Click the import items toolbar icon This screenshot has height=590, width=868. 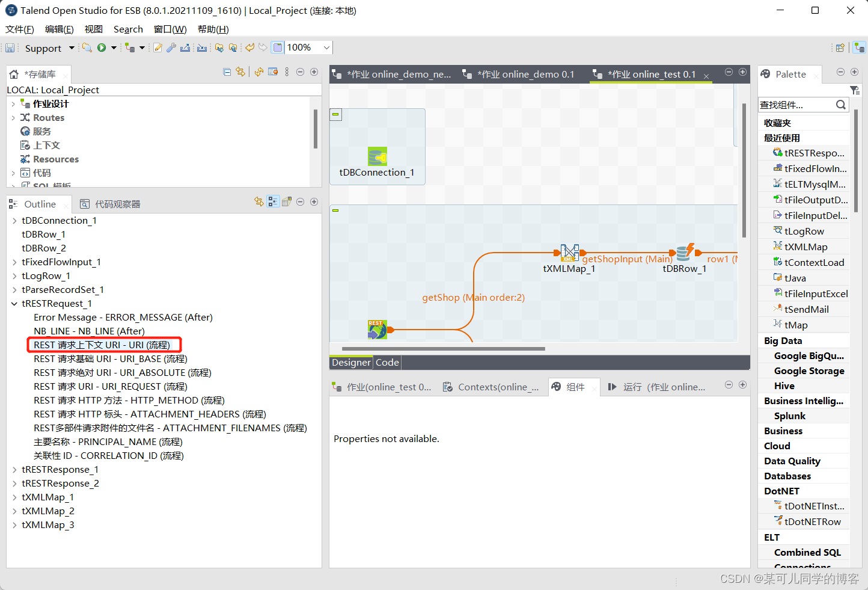[x=202, y=48]
